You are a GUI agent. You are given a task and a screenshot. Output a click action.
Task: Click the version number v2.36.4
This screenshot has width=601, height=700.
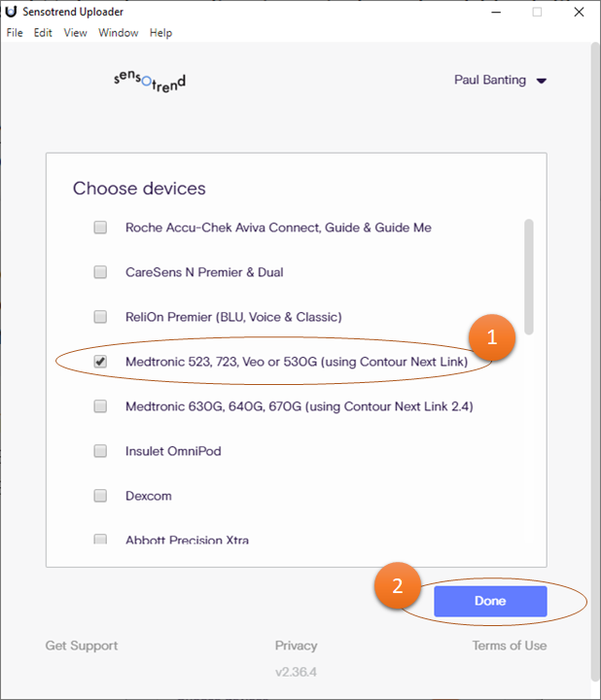(296, 672)
